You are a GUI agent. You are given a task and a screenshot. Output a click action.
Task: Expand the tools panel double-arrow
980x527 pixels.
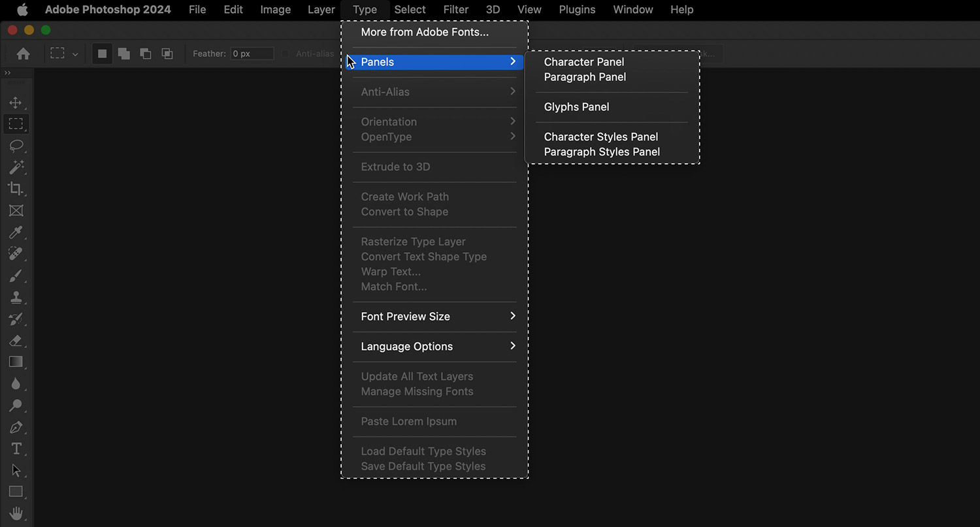[x=7, y=72]
